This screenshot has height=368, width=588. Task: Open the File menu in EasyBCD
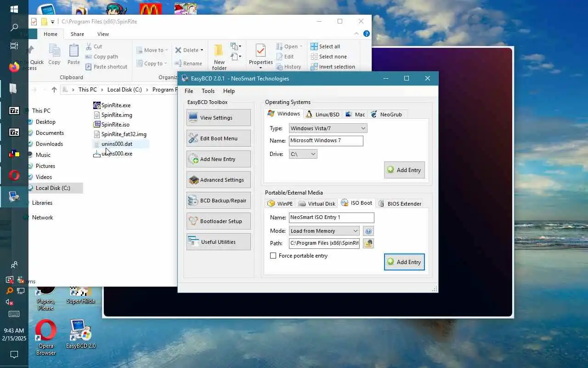click(189, 91)
